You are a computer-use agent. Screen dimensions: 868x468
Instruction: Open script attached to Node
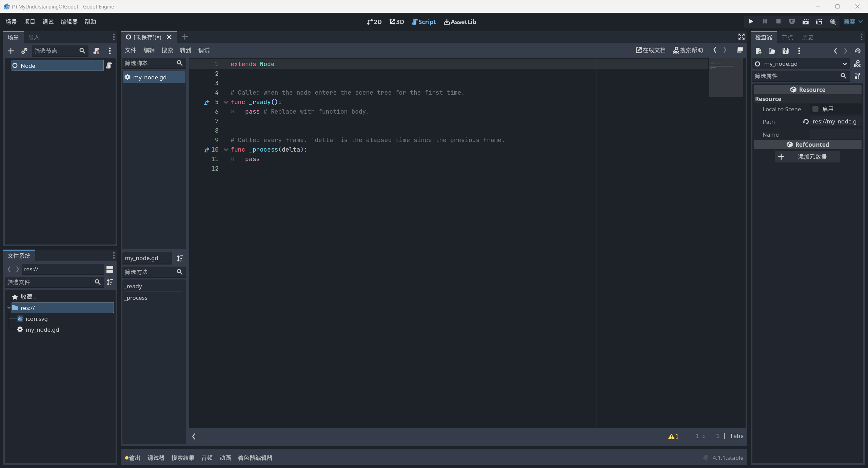(x=109, y=65)
